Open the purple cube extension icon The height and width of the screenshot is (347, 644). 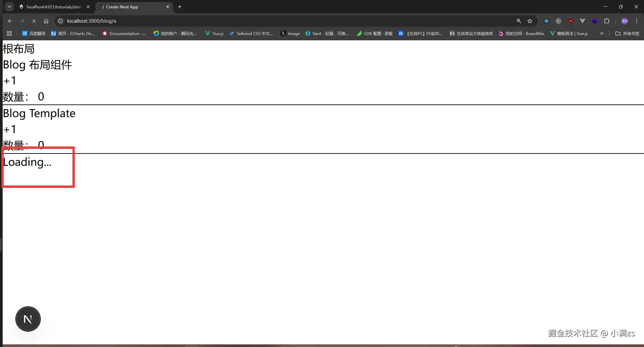(x=595, y=21)
